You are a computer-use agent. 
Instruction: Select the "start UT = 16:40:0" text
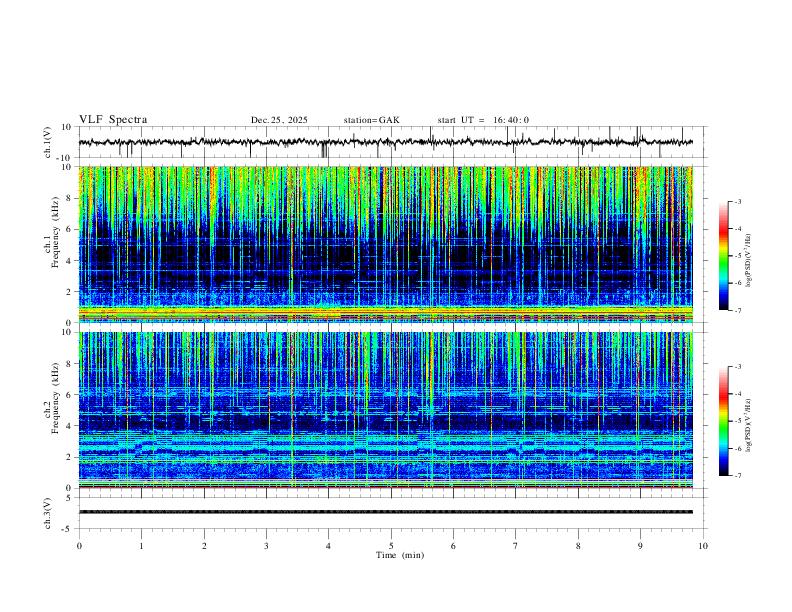tap(483, 120)
